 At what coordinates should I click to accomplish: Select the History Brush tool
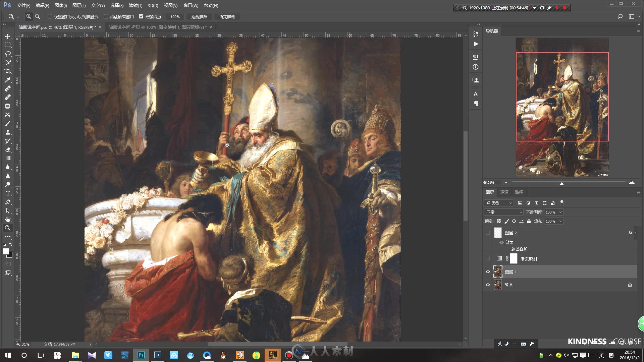click(x=8, y=141)
